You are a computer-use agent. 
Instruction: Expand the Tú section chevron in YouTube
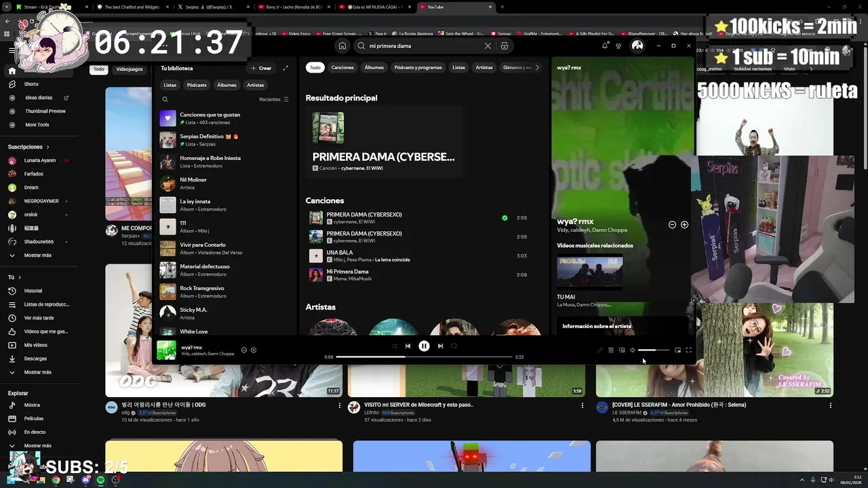[19, 277]
